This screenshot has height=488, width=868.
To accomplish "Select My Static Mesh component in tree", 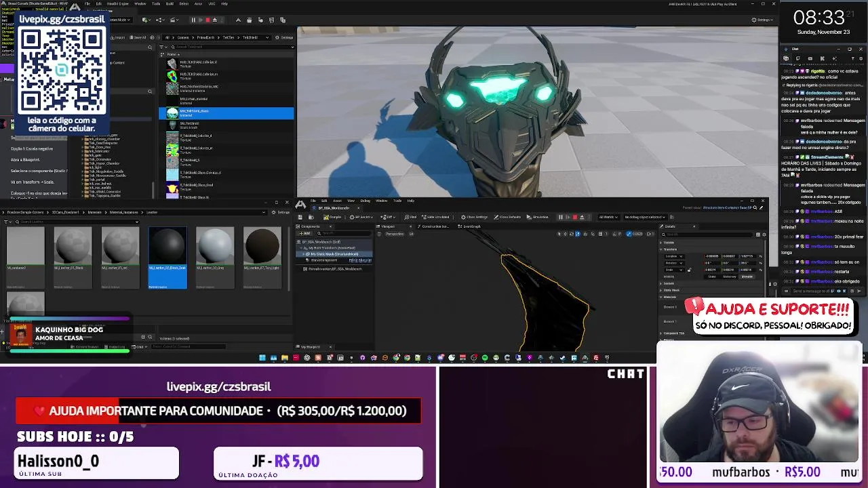I will pyautogui.click(x=334, y=254).
